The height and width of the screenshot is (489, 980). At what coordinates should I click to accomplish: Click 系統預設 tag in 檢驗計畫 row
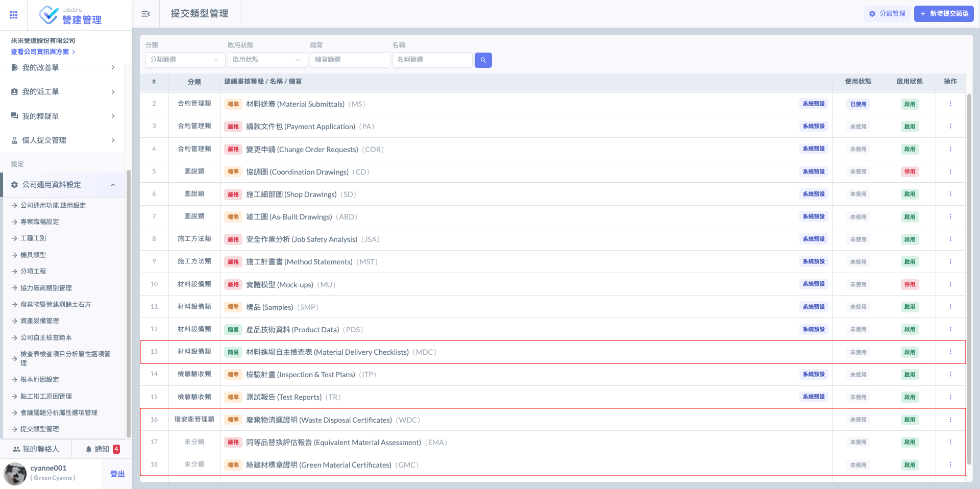point(814,374)
